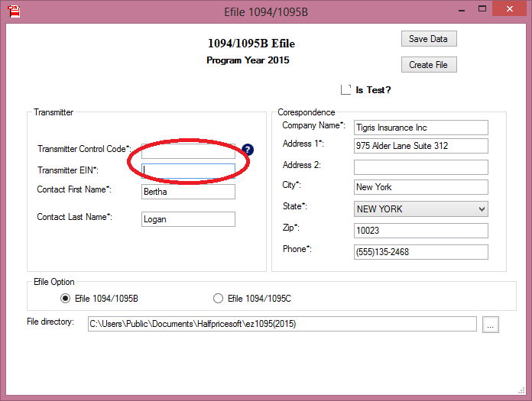532x401 pixels.
Task: Select Efile 1094/1095B radio option
Action: pos(66,299)
